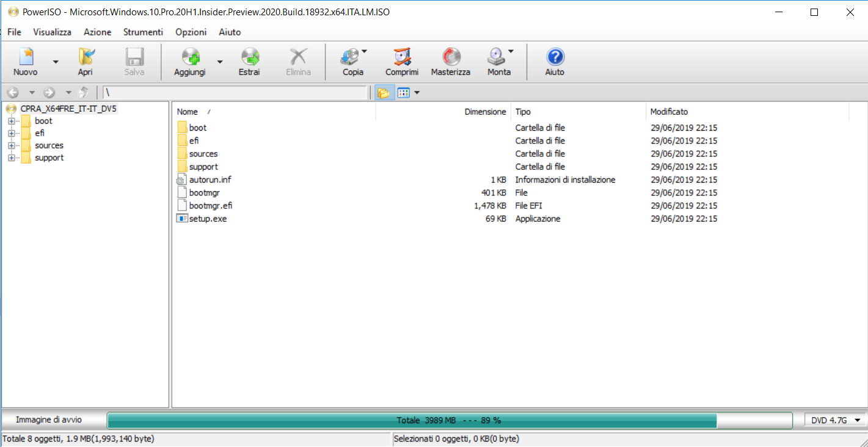This screenshot has width=868, height=447.
Task: Click the bootmgr file icon
Action: click(x=182, y=192)
